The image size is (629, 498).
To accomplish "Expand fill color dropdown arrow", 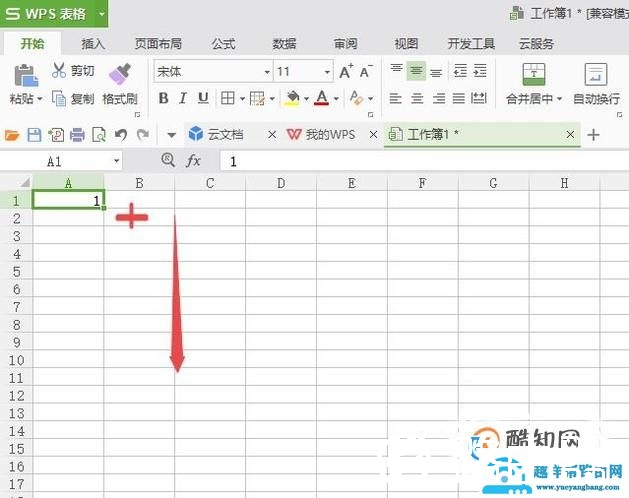I will 306,99.
